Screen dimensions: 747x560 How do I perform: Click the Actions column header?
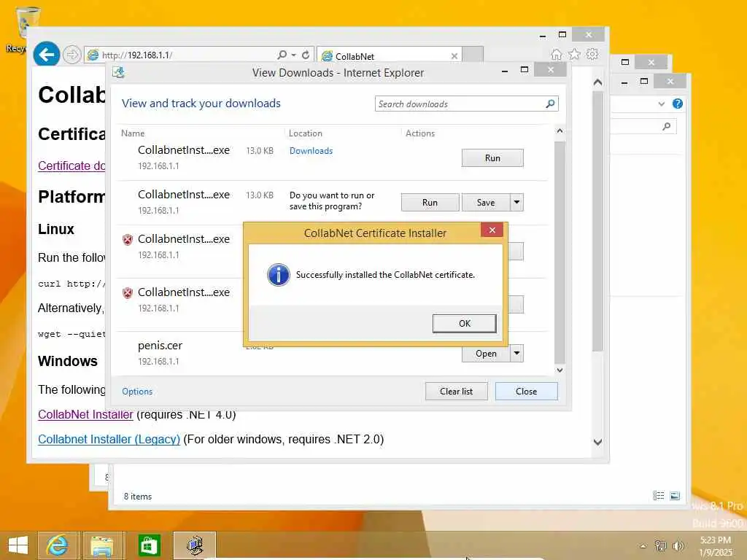pyautogui.click(x=420, y=133)
